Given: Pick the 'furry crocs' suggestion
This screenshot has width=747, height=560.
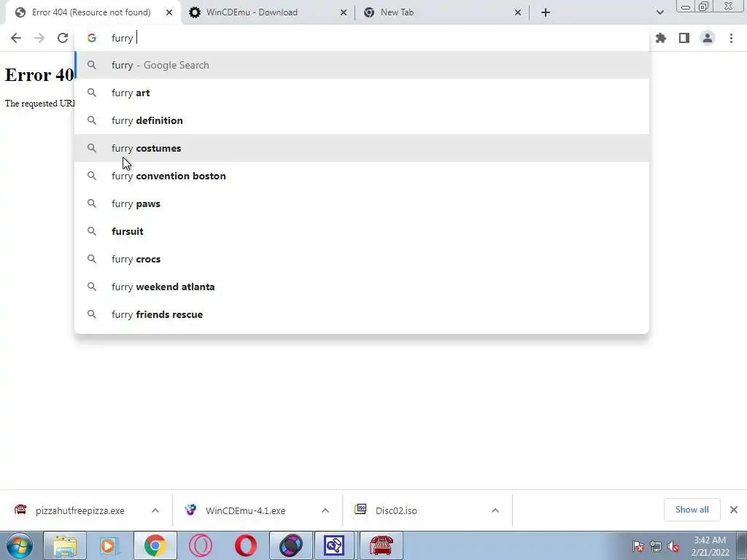Looking at the screenshot, I should (x=362, y=259).
